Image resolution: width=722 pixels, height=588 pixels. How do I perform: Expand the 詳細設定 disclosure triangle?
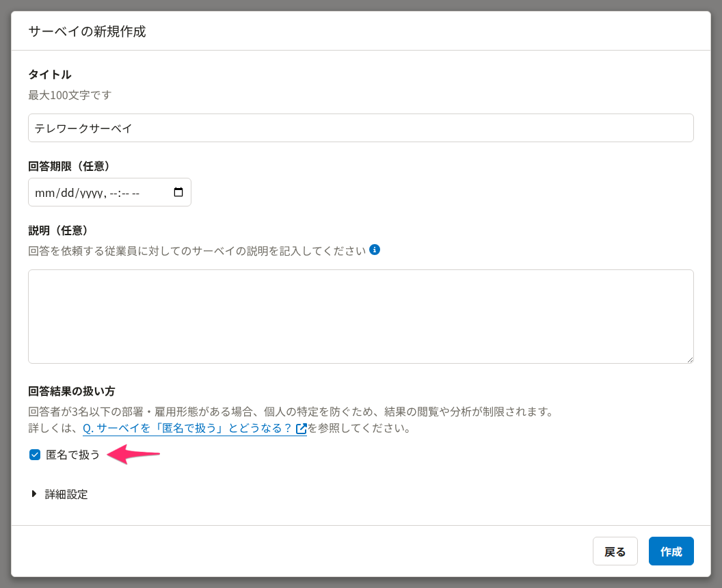34,494
